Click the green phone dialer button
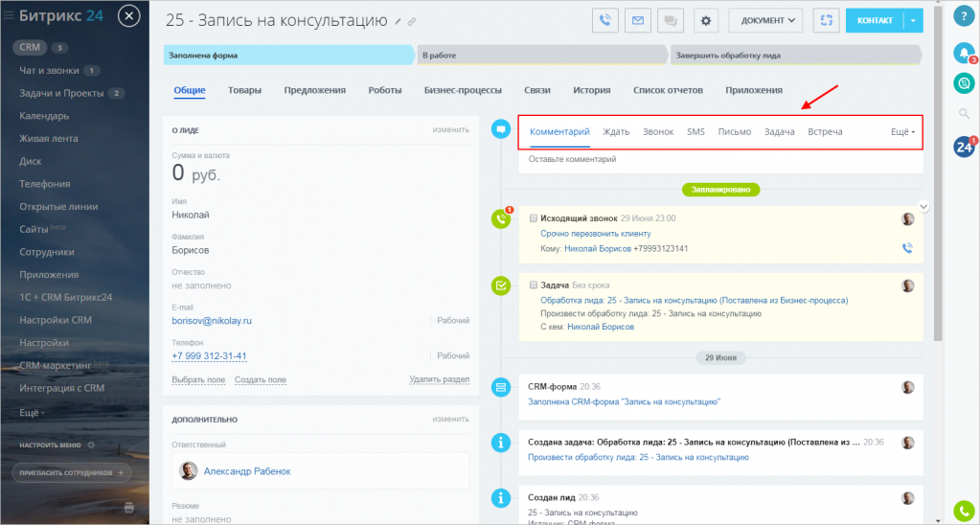This screenshot has width=980, height=525. coord(965,513)
